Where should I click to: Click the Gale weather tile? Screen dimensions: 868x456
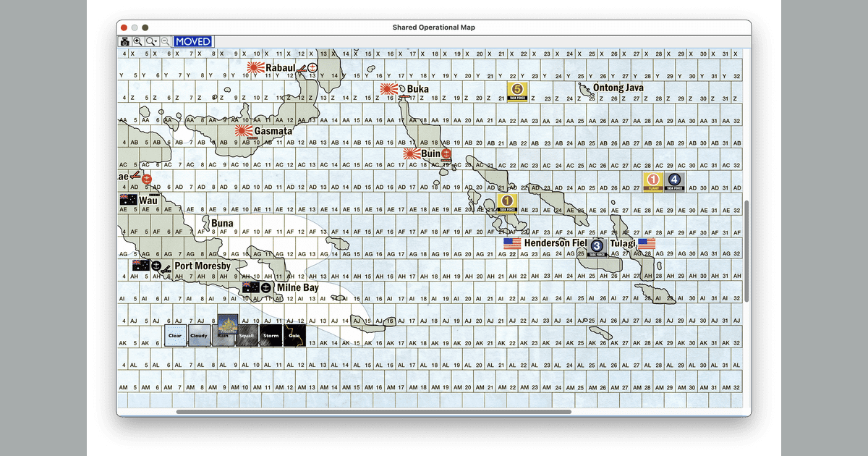pos(294,335)
